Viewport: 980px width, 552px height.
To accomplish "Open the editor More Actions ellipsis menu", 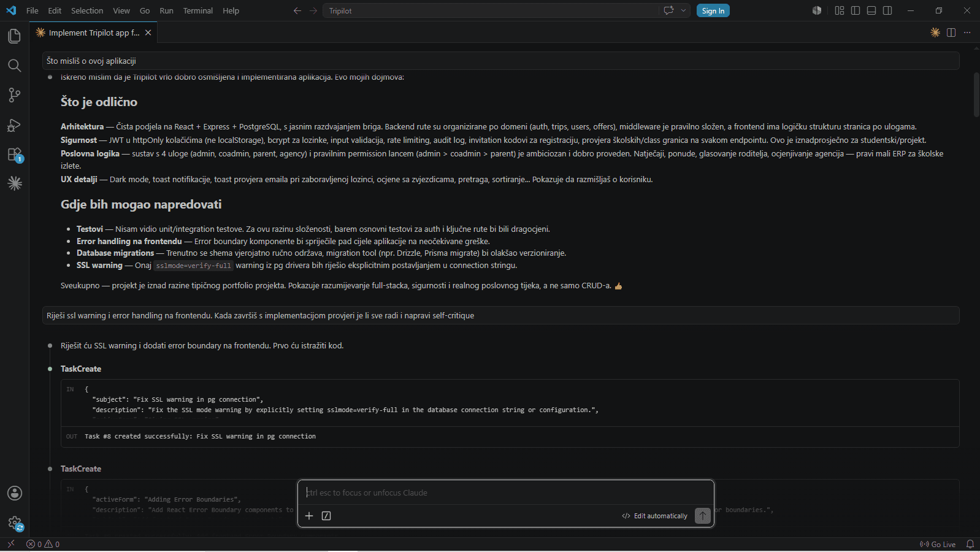I will tap(967, 33).
